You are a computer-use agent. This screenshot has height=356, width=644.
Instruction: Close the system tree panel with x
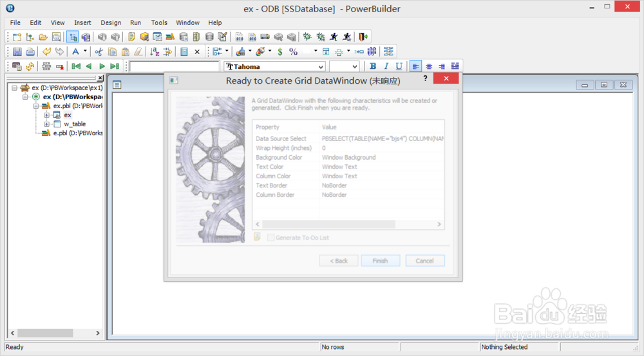tap(100, 78)
